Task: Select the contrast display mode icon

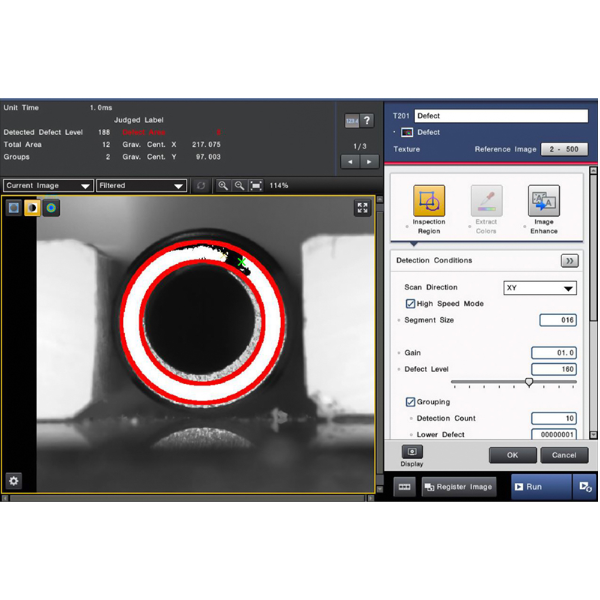Action: point(32,208)
